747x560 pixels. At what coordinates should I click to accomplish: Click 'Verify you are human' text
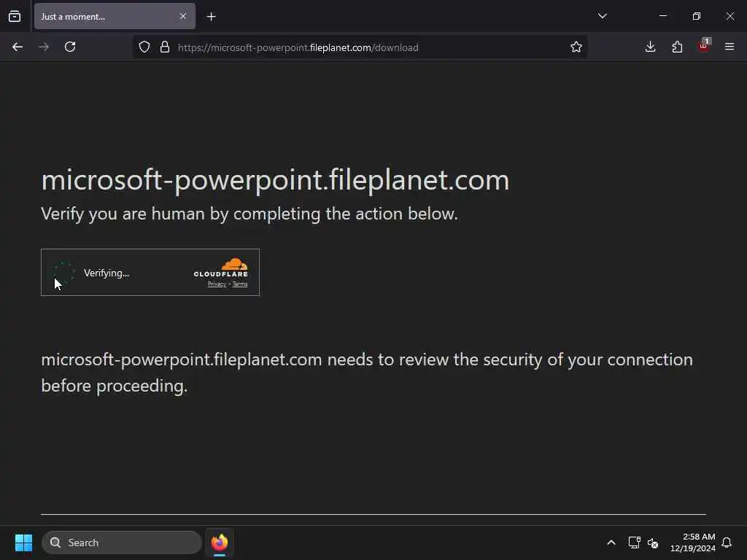249,214
